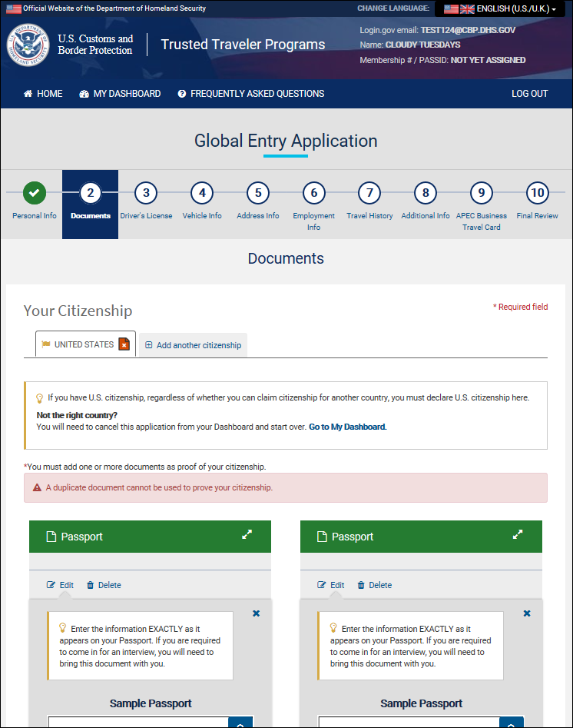
Task: Click the CBP Homeland Security seal logo
Action: (28, 45)
